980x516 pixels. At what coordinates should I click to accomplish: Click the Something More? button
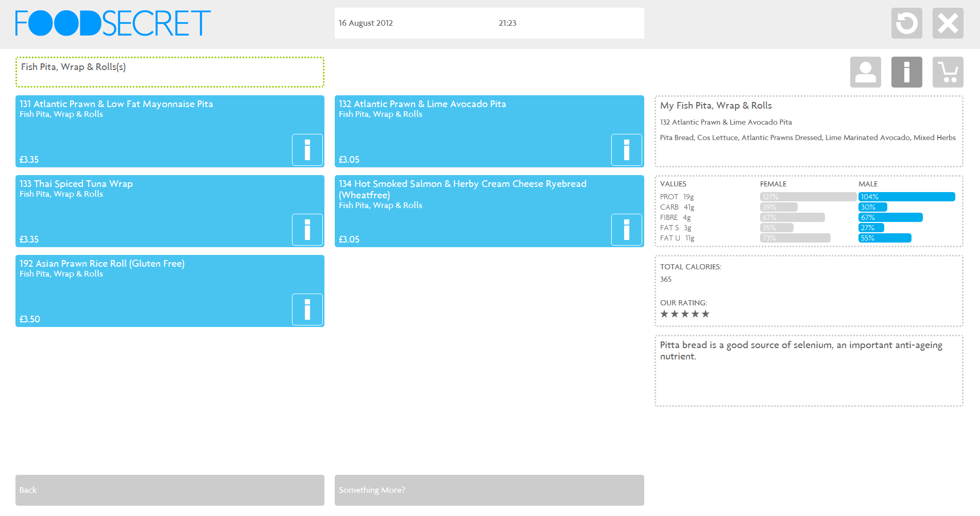(489, 490)
